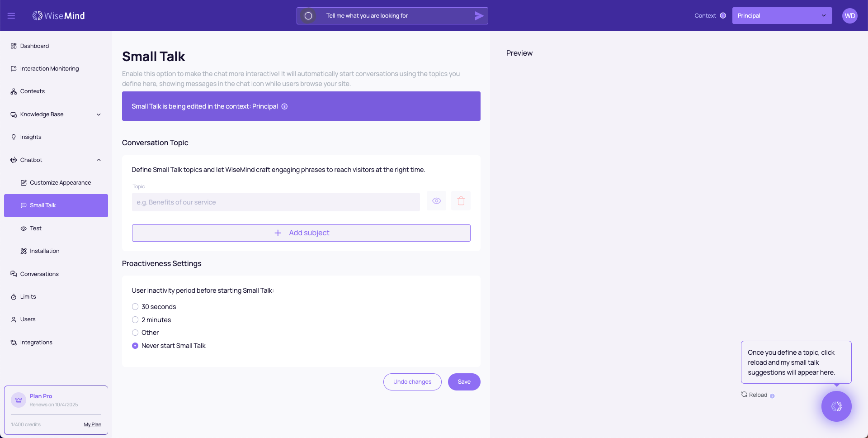
Task: Click the send arrow in search bar
Action: (x=479, y=16)
